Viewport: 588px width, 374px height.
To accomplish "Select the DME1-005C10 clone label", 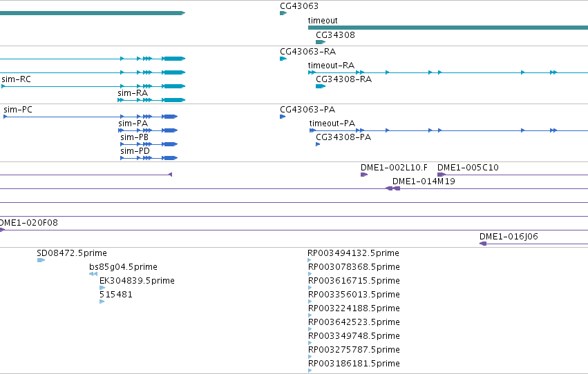I will 468,168.
